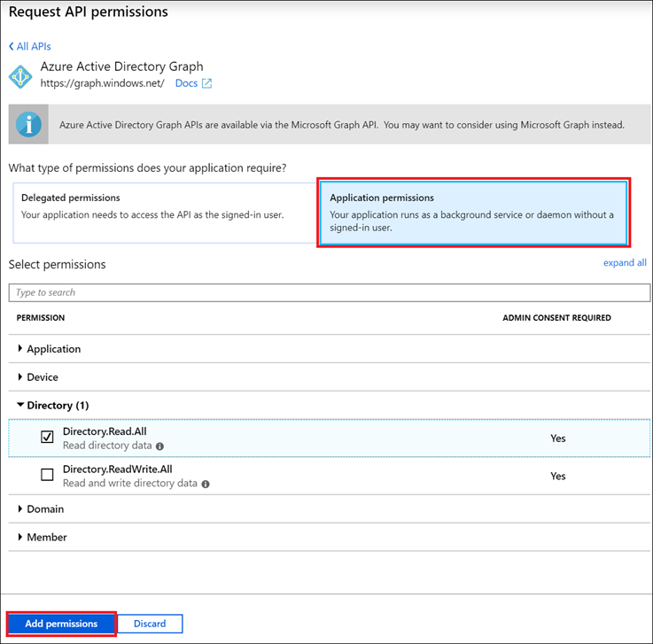Click the https://graph.windows.net/ URL text
Viewport: 653px width, 644px height.
pos(103,83)
